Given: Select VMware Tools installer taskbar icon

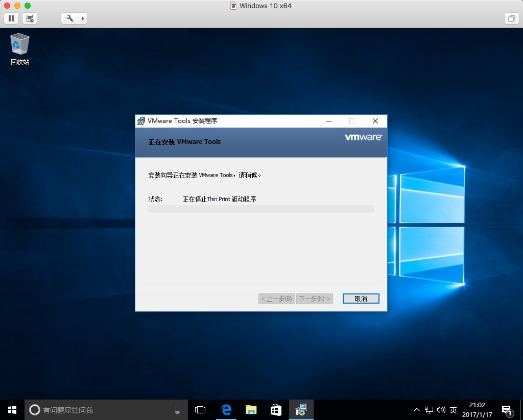Looking at the screenshot, I should pos(301,410).
